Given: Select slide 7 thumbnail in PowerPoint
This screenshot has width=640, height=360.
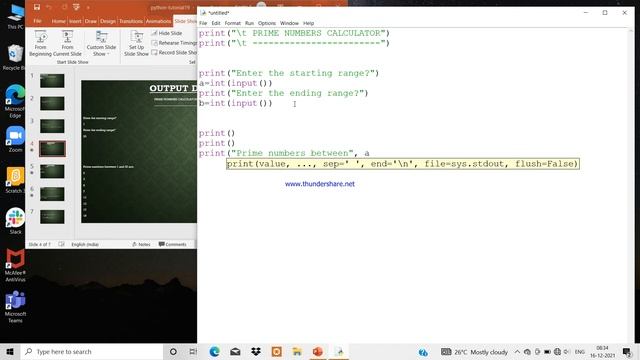Looking at the screenshot, I should click(x=52, y=217).
